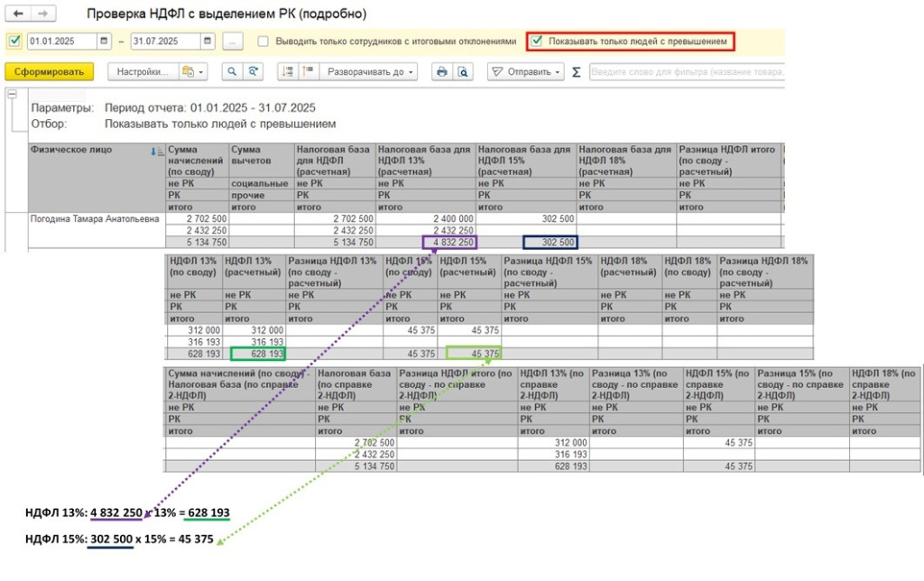Viewport: 924px width, 581px height.
Task: Open the 'Разворачивать до' dropdown
Action: [371, 72]
